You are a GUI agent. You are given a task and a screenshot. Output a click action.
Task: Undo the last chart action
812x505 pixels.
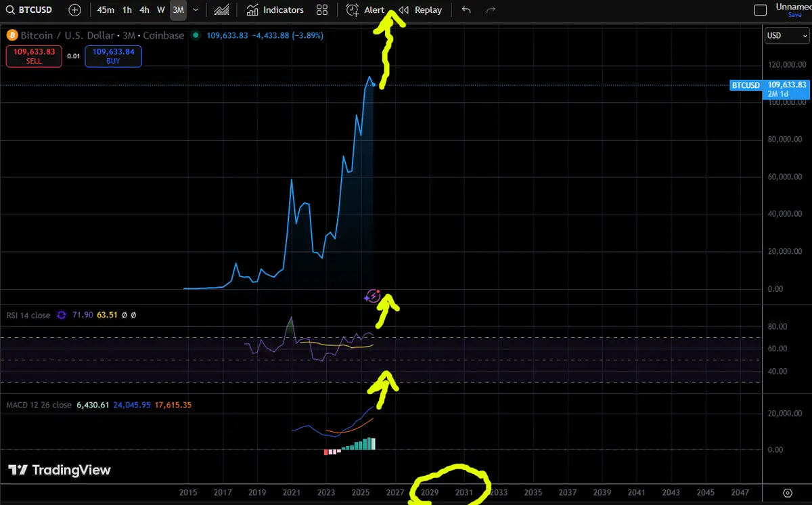[466, 10]
